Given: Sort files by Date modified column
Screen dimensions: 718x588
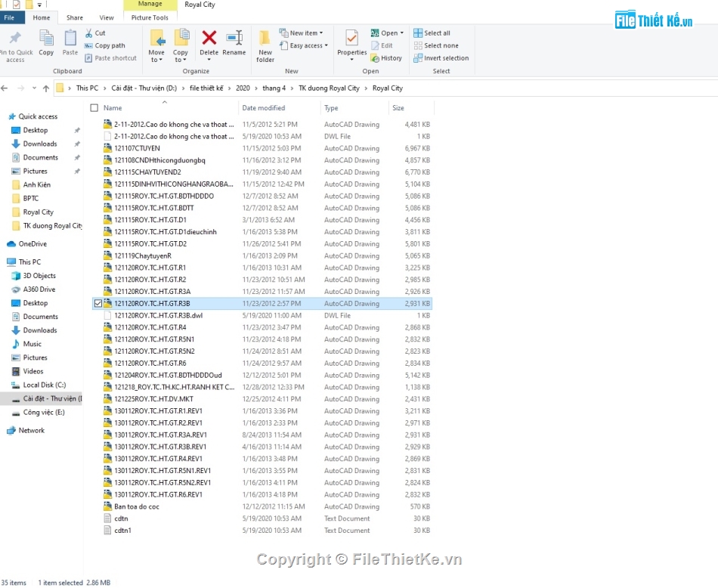Looking at the screenshot, I should pos(280,108).
